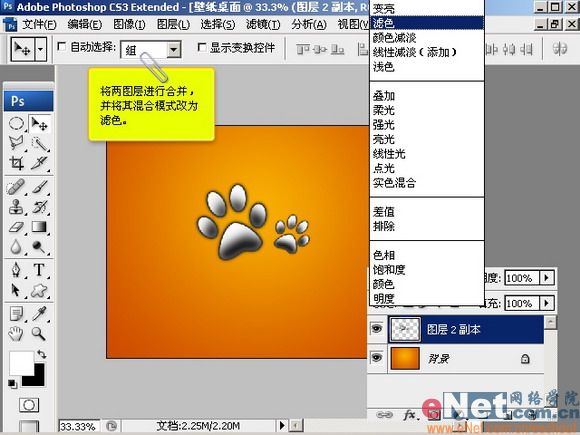Click 图层 2 副本 layer thumbnail
The height and width of the screenshot is (435, 580).
tap(405, 329)
